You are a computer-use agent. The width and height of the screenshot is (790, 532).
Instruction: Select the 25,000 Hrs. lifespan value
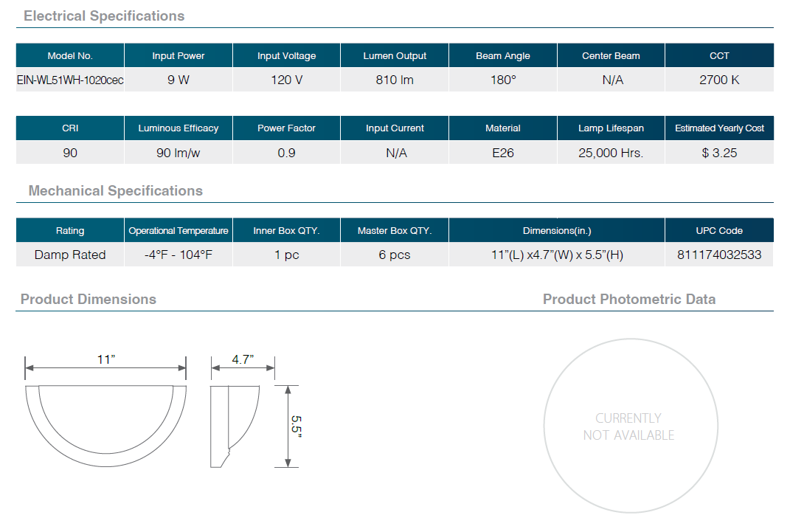click(611, 153)
